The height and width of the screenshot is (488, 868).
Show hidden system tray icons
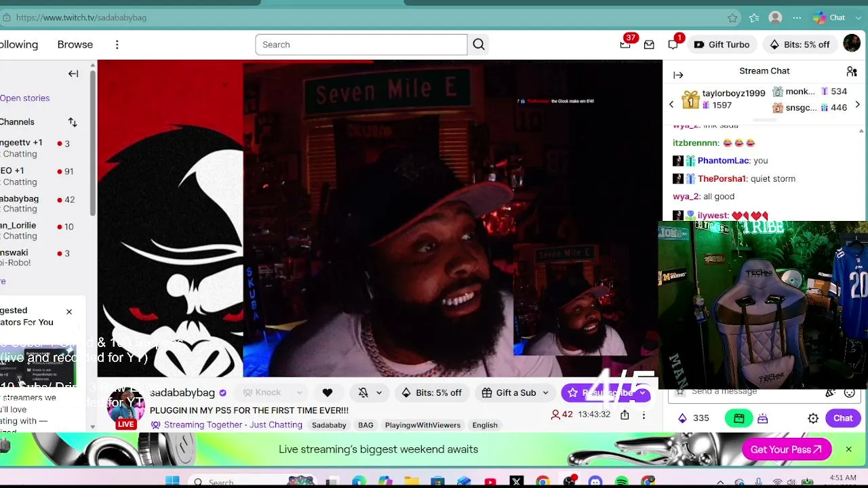720,483
